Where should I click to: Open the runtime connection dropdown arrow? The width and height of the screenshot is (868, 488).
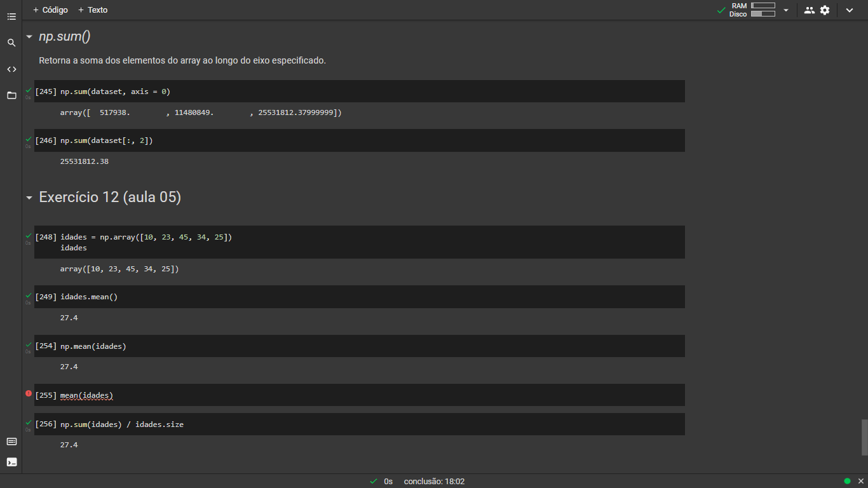(x=786, y=10)
